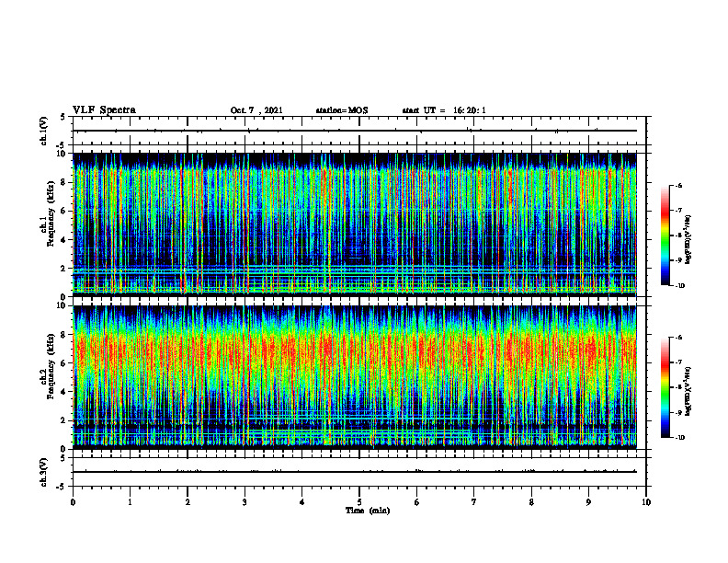Viewport: 728px width, 563px height.
Task: Click the "9" minute tick label
Action: (x=588, y=502)
